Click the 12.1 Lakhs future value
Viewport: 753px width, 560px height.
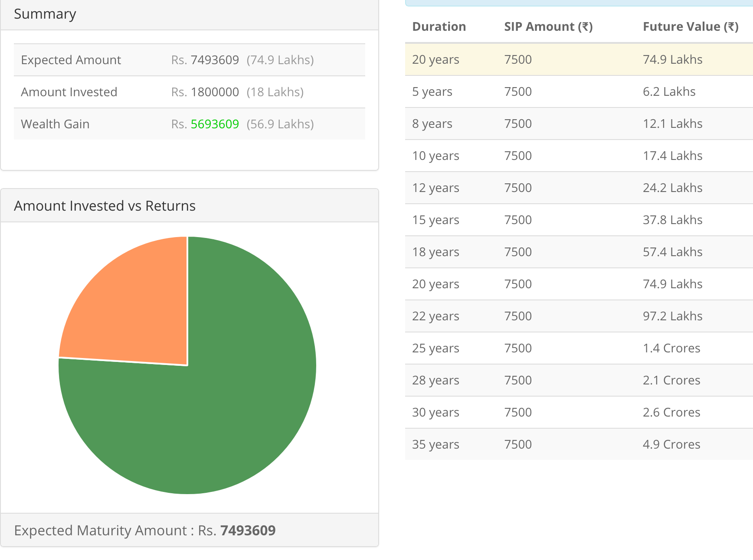672,124
